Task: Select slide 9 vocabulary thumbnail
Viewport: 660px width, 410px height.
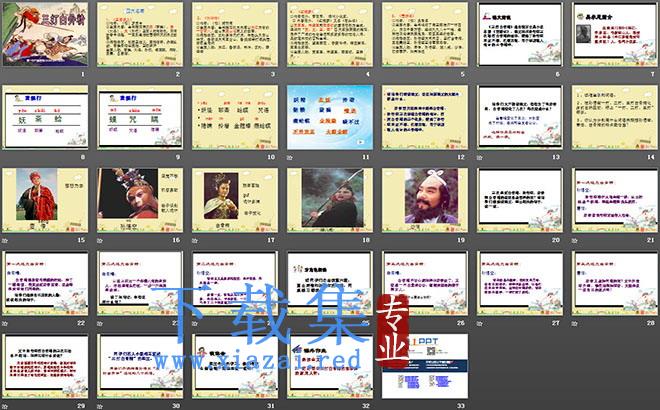Action: pyautogui.click(x=140, y=117)
